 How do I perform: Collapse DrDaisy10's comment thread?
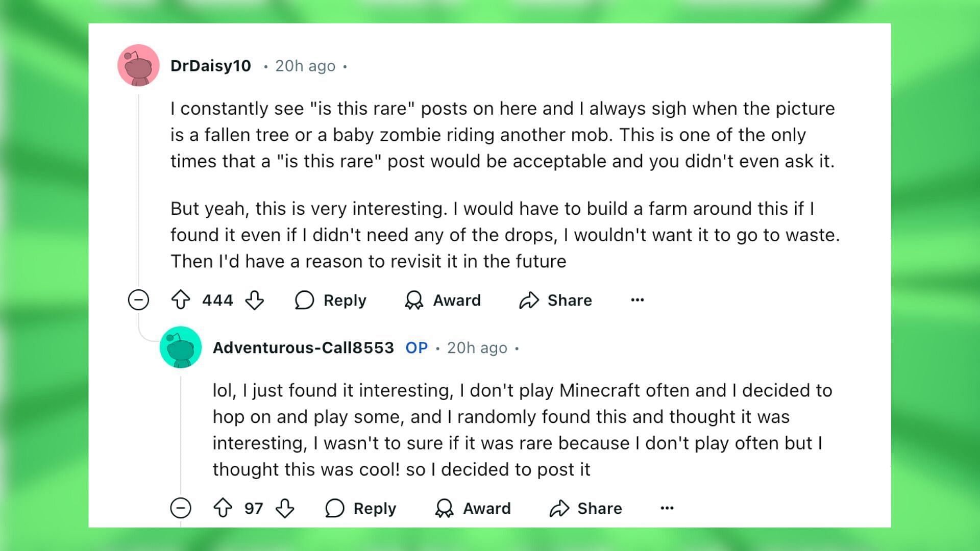[138, 300]
